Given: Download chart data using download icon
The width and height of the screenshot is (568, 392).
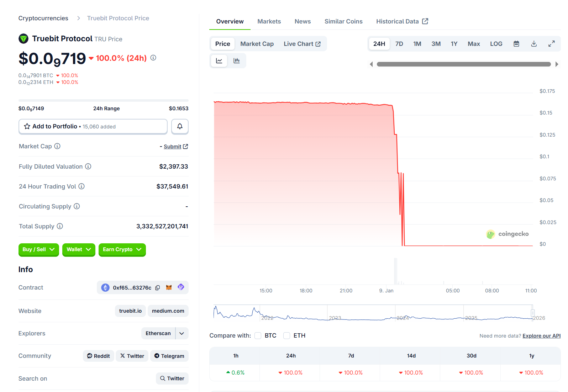Looking at the screenshot, I should [x=533, y=44].
